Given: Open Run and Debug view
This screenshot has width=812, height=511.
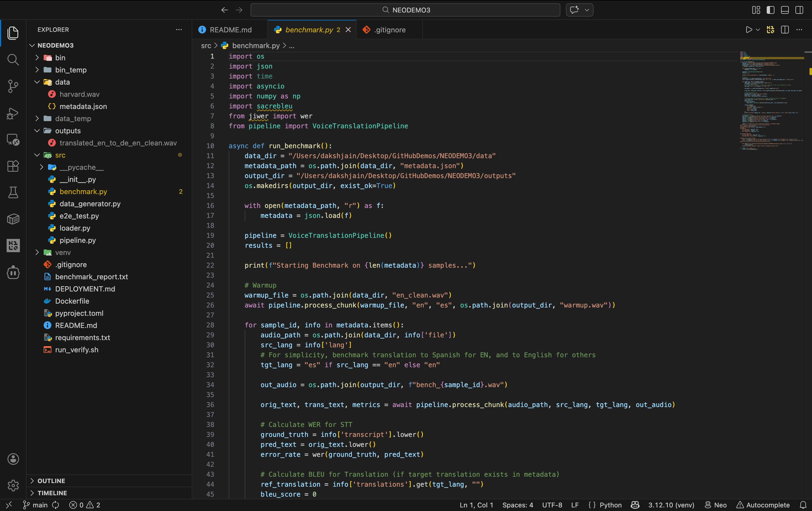Looking at the screenshot, I should click(13, 113).
